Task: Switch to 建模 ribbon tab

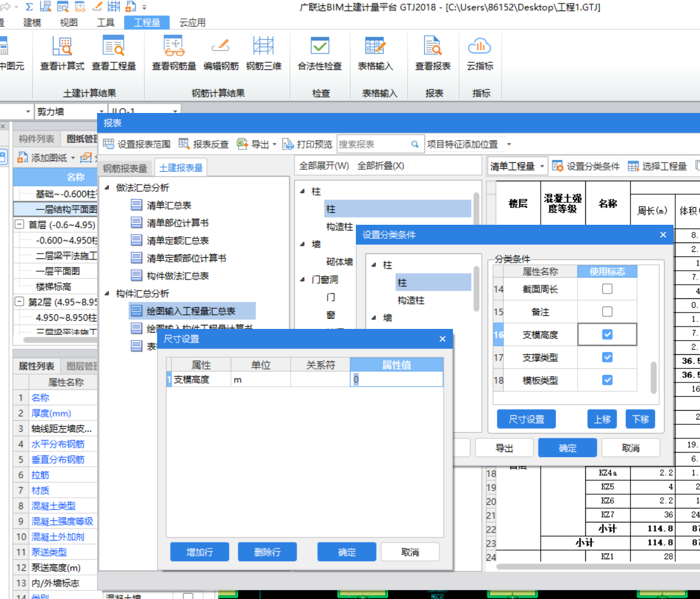Action: [x=32, y=22]
